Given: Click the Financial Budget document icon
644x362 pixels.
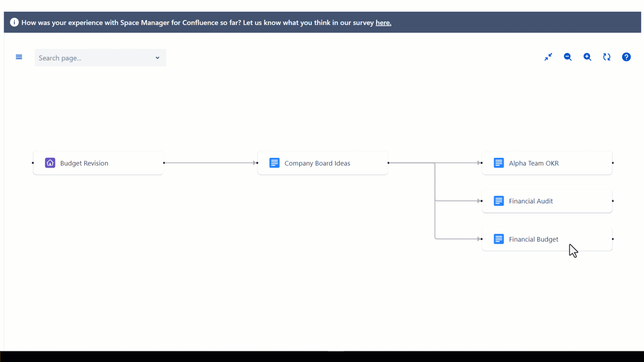Looking at the screenshot, I should point(498,239).
